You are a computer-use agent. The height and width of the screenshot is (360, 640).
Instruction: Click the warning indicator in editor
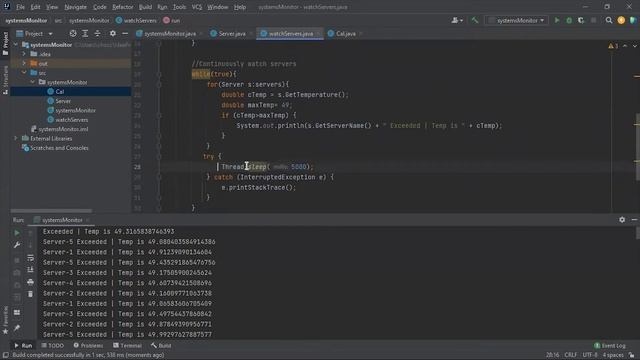(613, 46)
